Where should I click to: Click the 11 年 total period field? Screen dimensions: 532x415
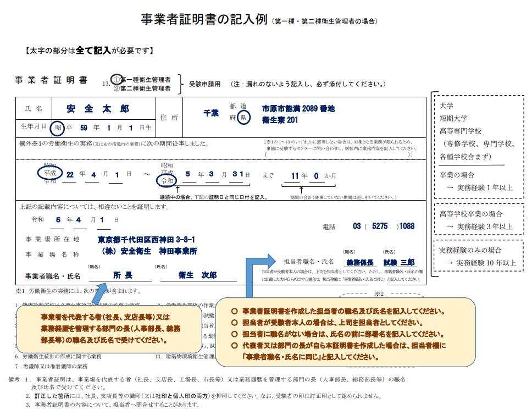(295, 175)
